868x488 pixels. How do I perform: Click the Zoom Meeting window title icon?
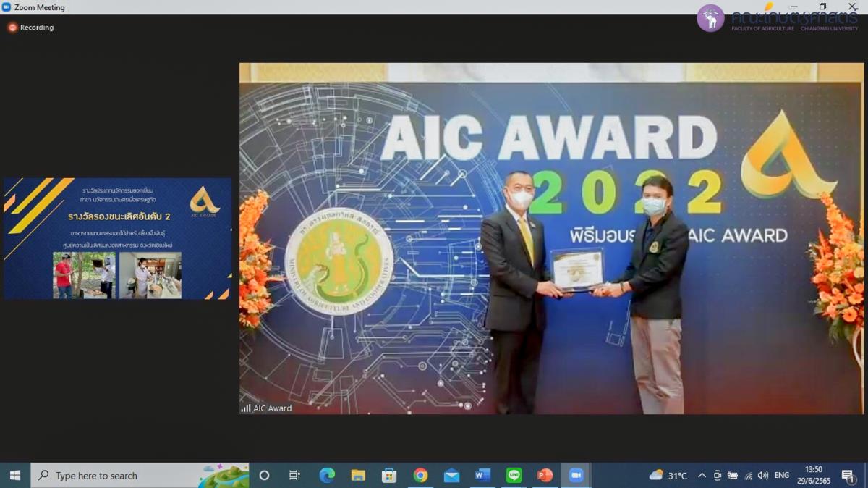click(7, 7)
